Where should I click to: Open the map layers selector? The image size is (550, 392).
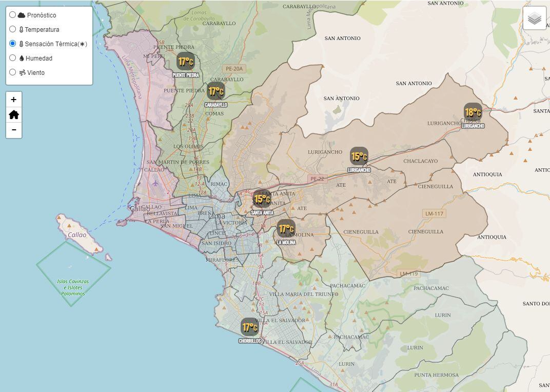tap(535, 17)
